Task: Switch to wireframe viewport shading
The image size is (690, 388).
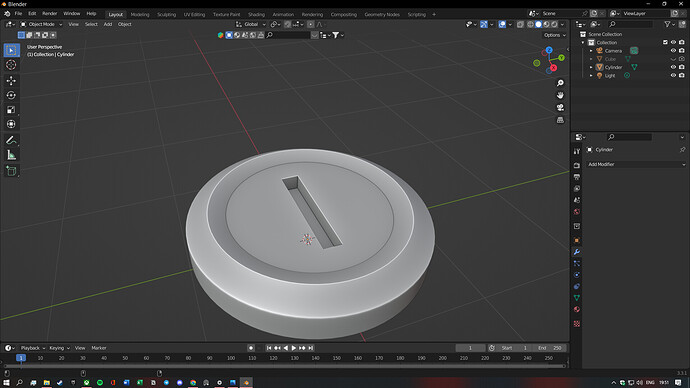Action: point(531,25)
